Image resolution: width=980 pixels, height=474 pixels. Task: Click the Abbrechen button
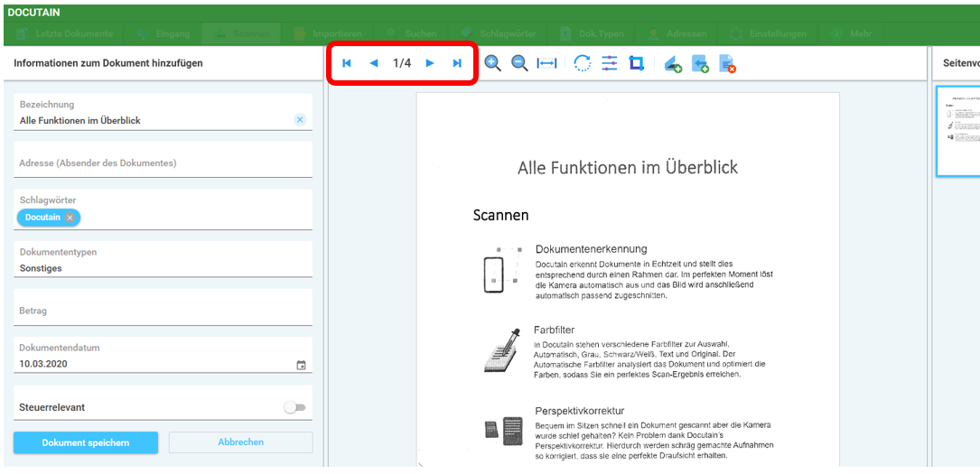(240, 442)
